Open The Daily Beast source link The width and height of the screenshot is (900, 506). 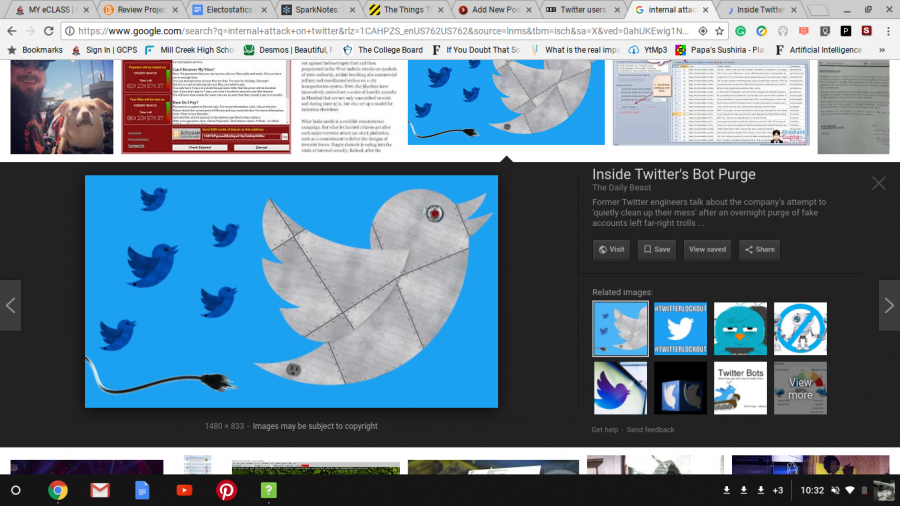(x=622, y=188)
